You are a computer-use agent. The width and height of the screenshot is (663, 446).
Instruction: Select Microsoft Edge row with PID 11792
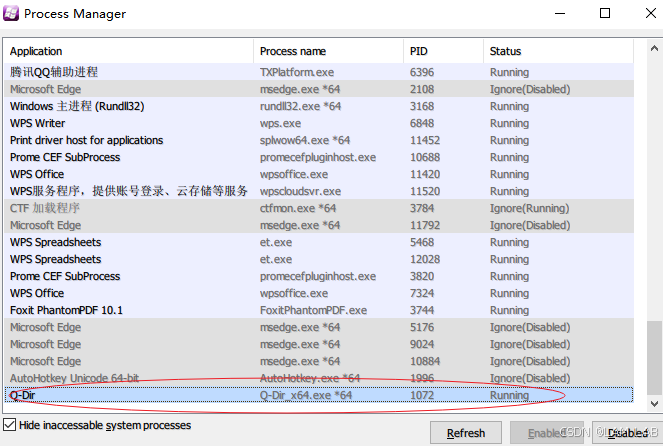(319, 225)
